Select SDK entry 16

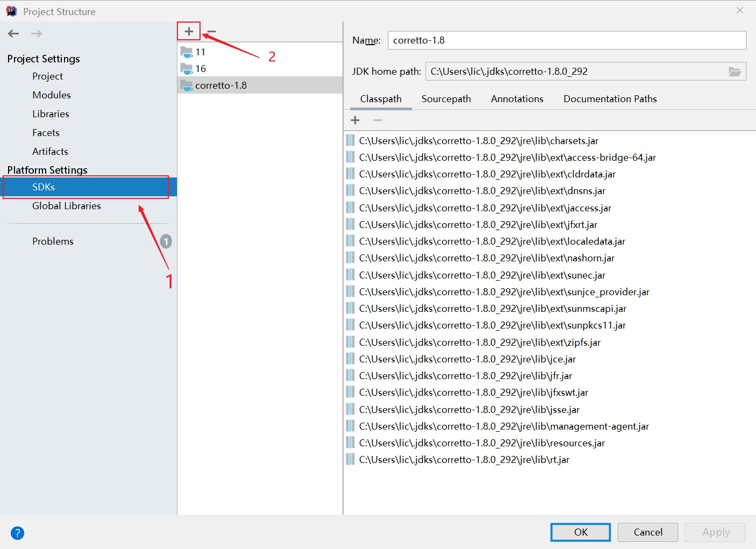[260, 69]
